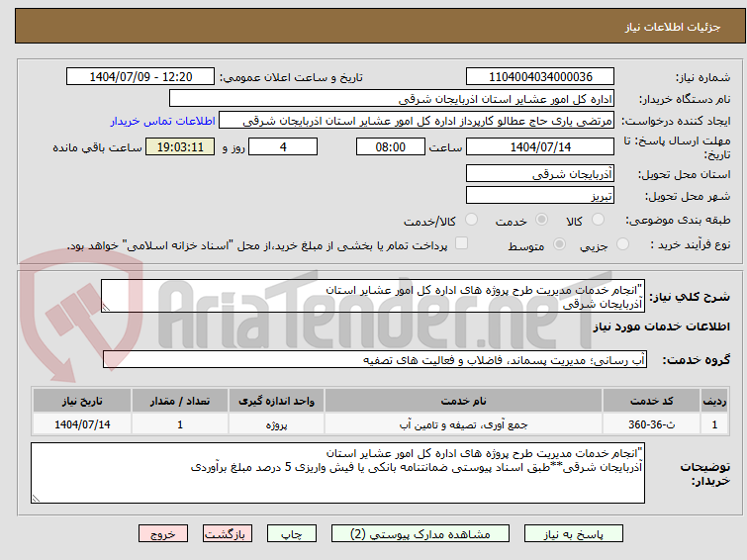
Task: Click the شماره نیاز field 1104004034000036
Action: click(540, 77)
